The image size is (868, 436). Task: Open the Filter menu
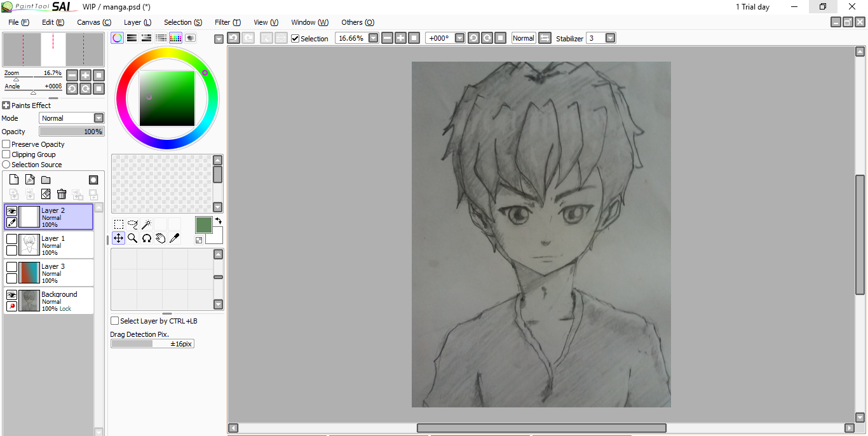[227, 22]
